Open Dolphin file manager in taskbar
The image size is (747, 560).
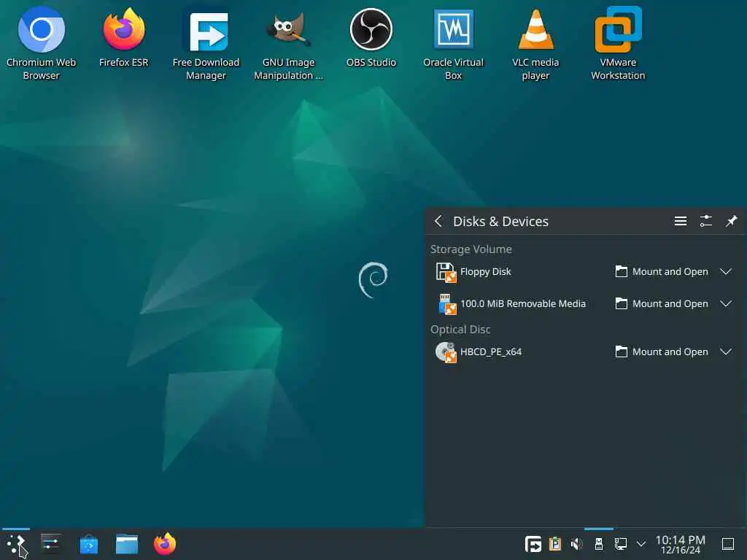point(127,544)
